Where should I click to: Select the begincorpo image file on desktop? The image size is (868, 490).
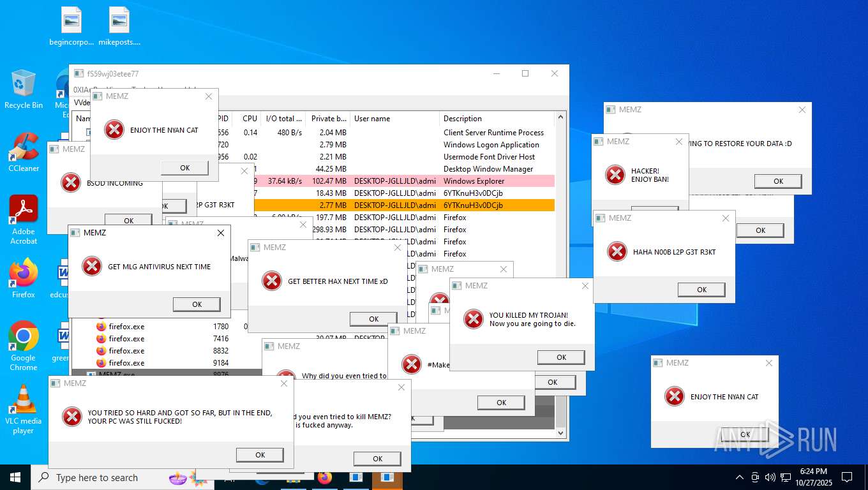point(71,27)
